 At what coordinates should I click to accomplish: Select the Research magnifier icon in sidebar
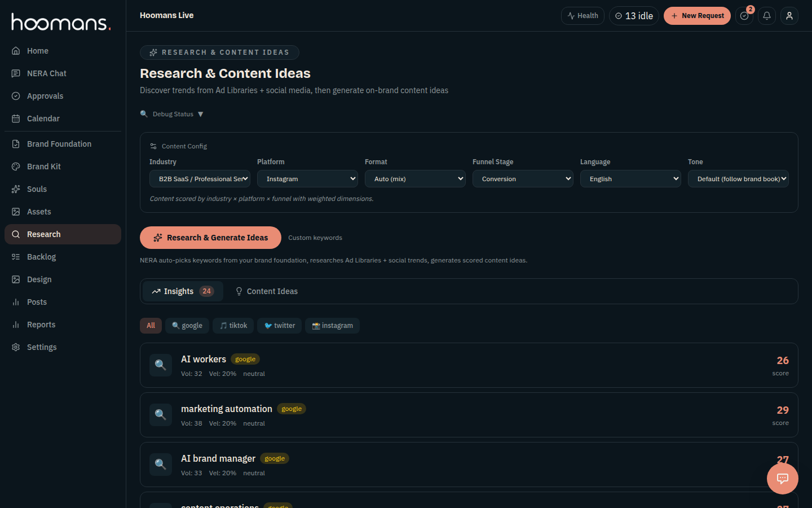click(x=16, y=234)
